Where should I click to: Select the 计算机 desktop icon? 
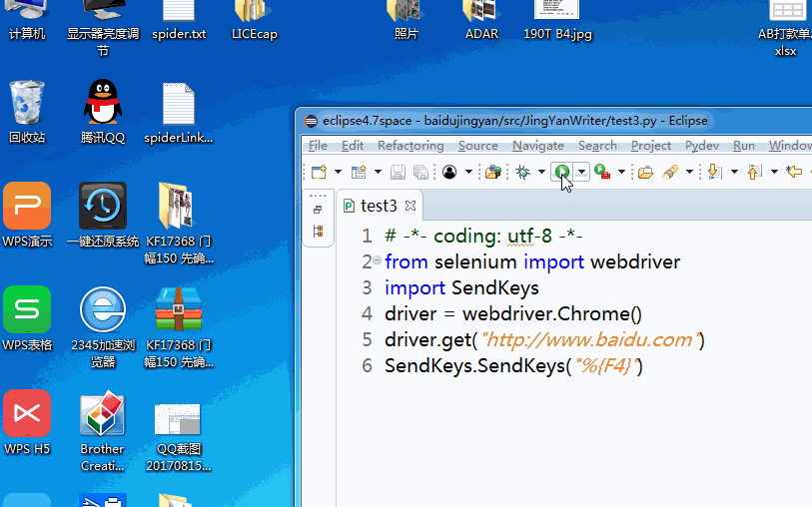pos(27,21)
